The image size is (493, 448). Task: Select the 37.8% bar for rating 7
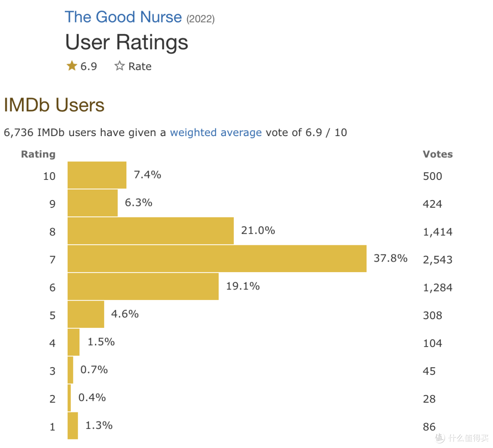tap(217, 258)
